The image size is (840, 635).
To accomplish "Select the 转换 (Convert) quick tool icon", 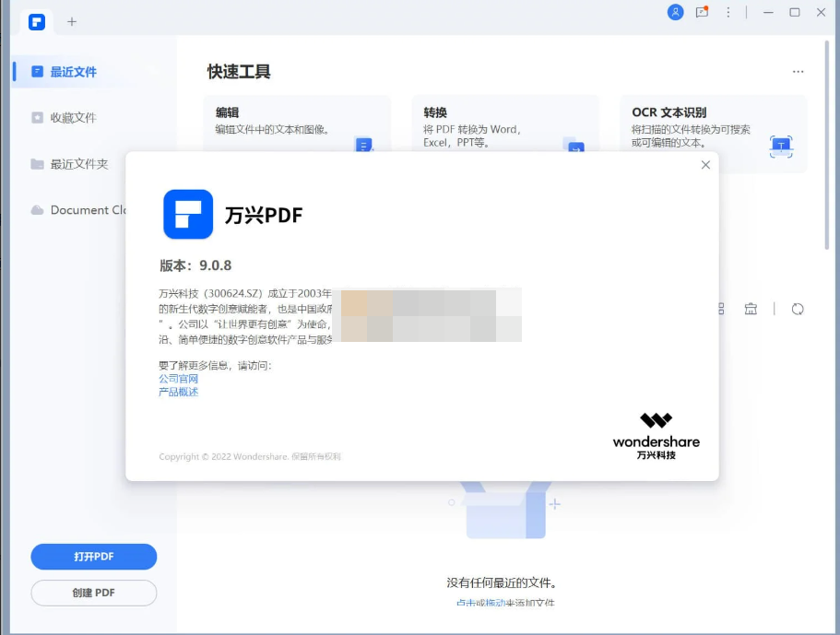I will [575, 146].
